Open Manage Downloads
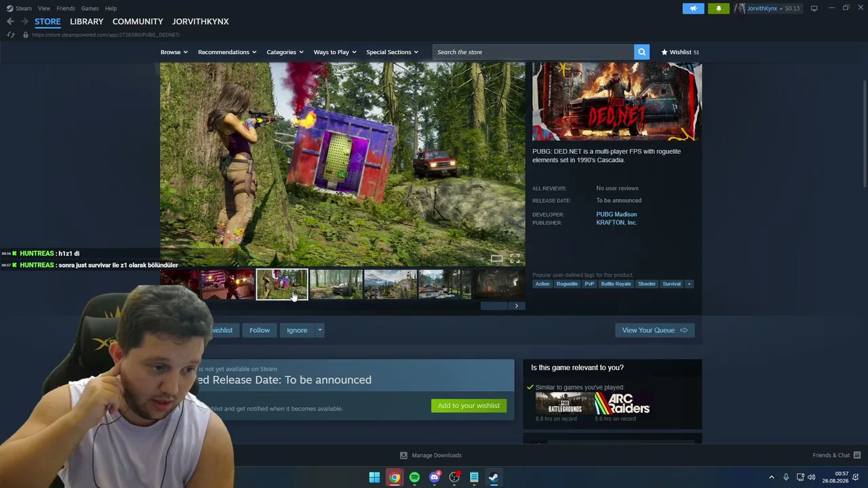 431,455
